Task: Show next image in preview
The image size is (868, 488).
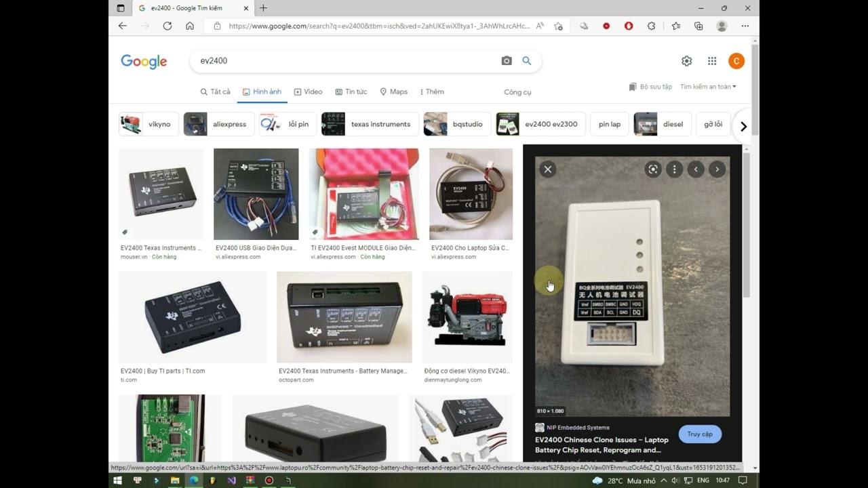Action: (x=717, y=169)
